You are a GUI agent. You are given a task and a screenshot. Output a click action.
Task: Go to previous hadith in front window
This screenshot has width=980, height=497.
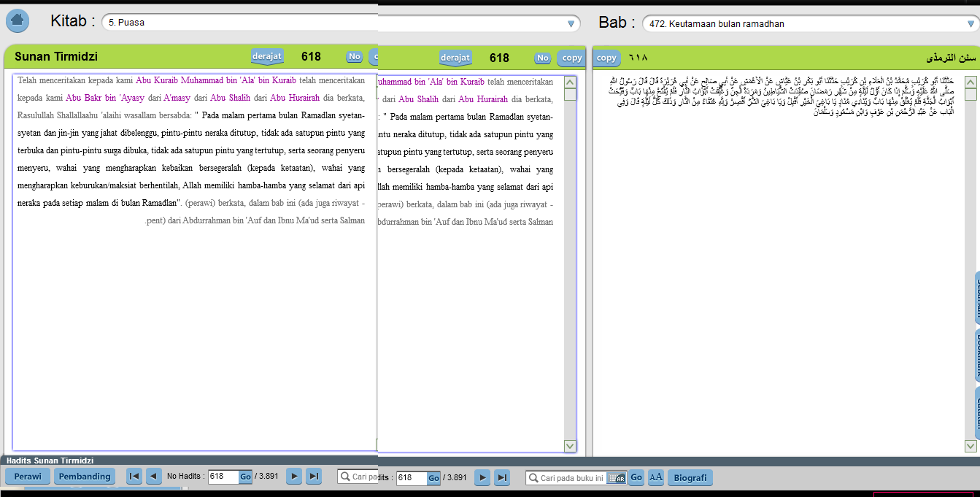click(153, 477)
